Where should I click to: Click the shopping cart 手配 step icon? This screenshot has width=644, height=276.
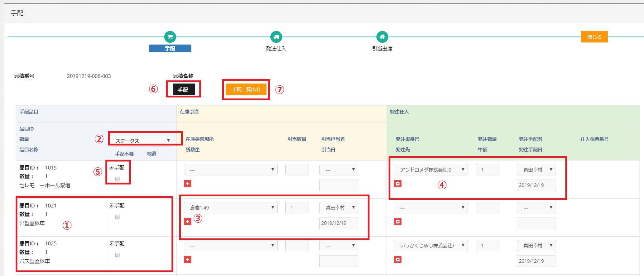tap(170, 37)
